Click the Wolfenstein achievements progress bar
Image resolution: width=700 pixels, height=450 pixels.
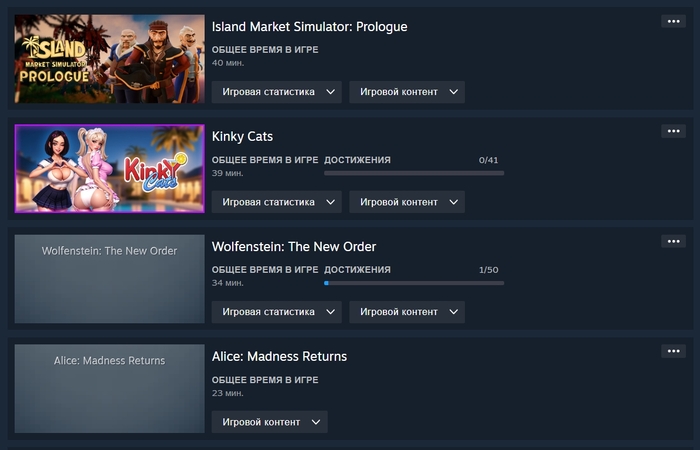(414, 283)
